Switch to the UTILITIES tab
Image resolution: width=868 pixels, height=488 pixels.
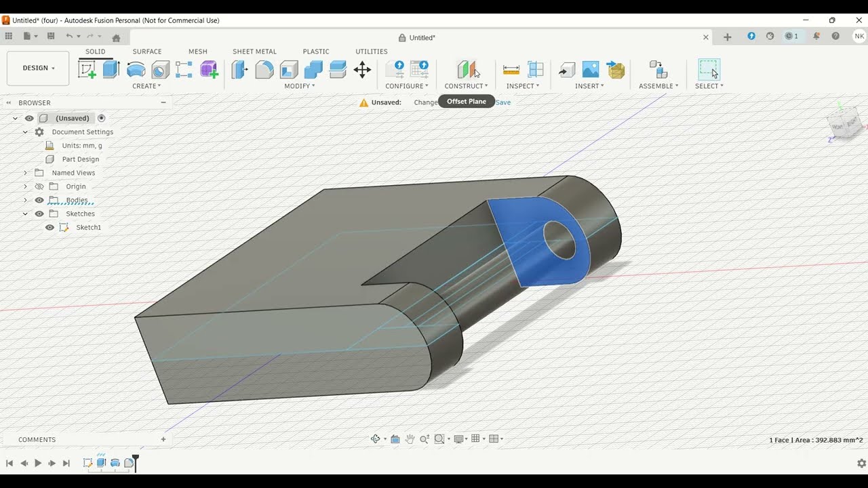372,52
